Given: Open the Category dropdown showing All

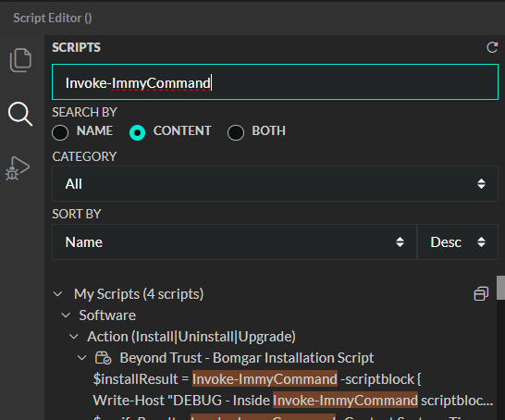Looking at the screenshot, I should (275, 184).
